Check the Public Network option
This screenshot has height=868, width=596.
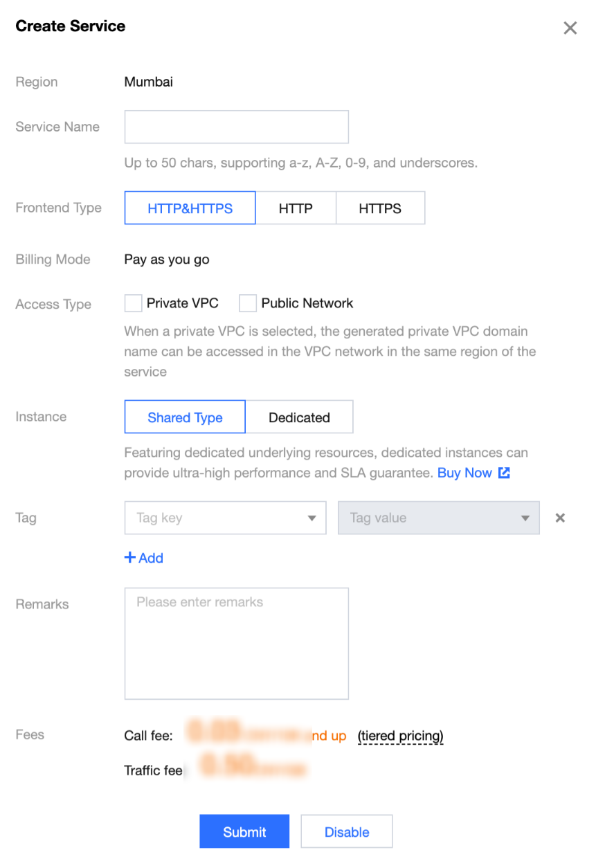[x=248, y=303]
